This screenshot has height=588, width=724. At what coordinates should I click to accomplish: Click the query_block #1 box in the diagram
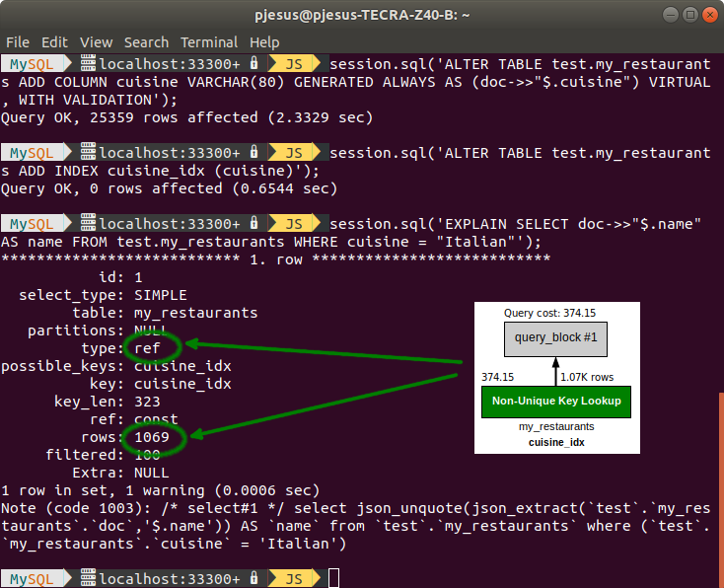tap(555, 339)
